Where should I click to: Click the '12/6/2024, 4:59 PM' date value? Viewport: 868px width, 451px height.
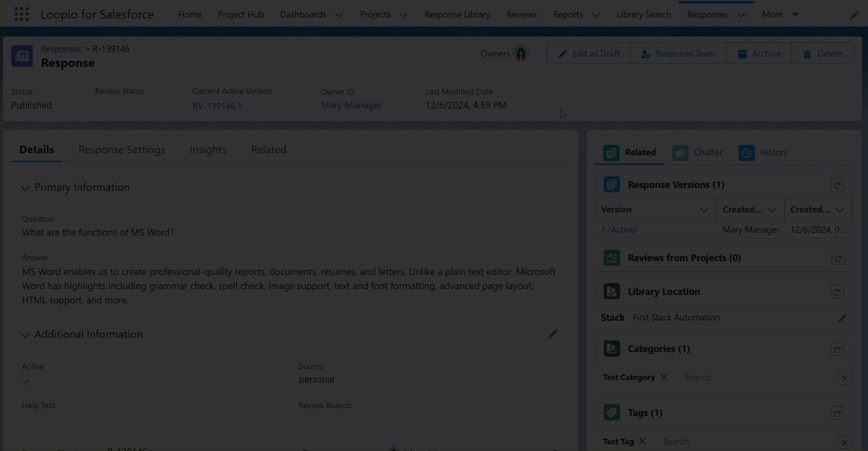(x=465, y=105)
